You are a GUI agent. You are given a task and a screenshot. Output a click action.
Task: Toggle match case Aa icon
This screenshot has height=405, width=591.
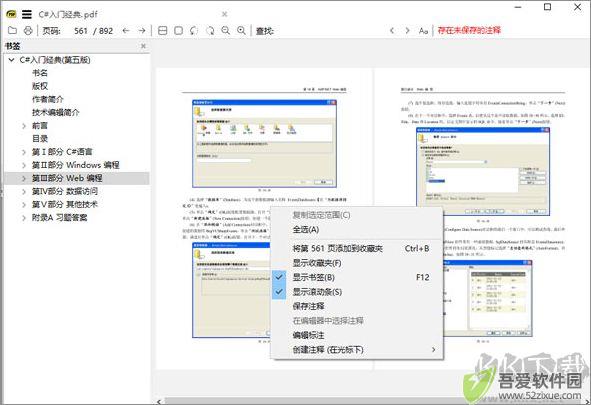click(x=423, y=31)
